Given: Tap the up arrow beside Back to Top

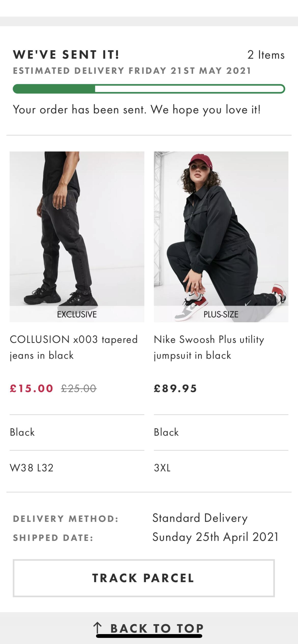Looking at the screenshot, I should coord(97,627).
